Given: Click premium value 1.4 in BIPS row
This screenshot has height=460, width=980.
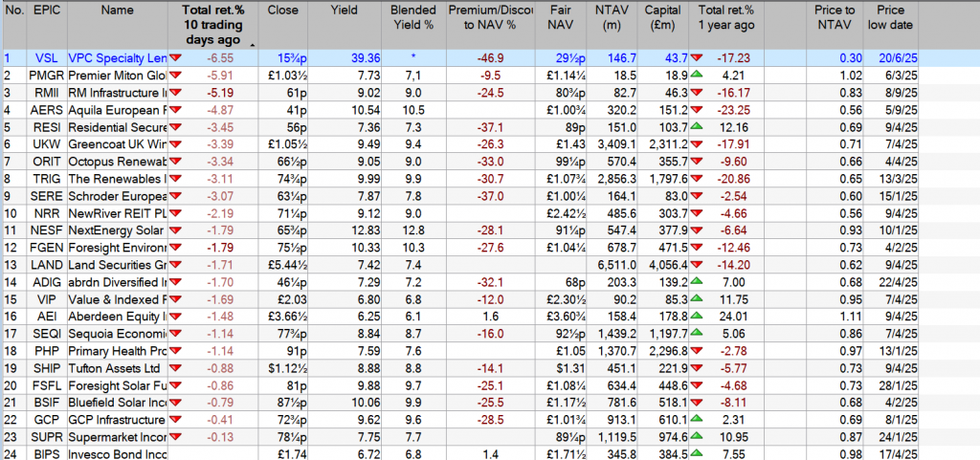Looking at the screenshot, I should pos(491,453).
